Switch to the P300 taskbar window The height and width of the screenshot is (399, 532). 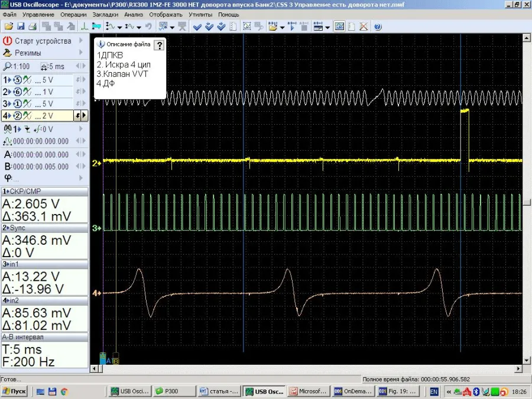[174, 391]
